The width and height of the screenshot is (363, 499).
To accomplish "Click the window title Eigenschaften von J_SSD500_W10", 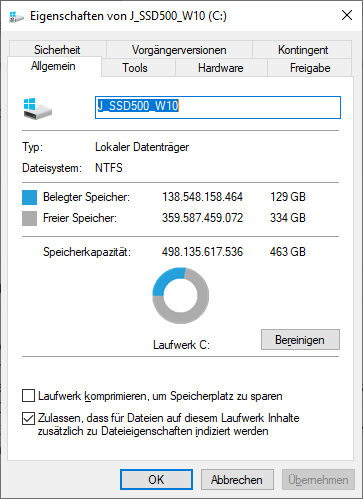I will (128, 16).
